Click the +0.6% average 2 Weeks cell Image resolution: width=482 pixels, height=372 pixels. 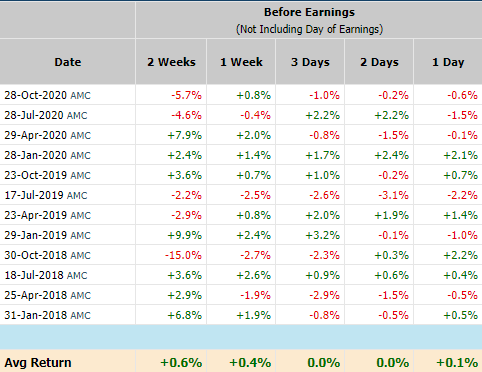pyautogui.click(x=181, y=363)
